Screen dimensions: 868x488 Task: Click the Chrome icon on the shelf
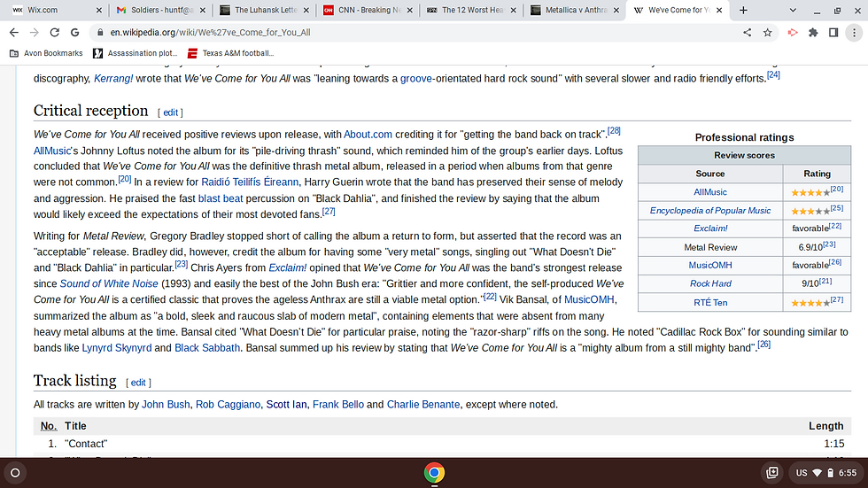[435, 473]
